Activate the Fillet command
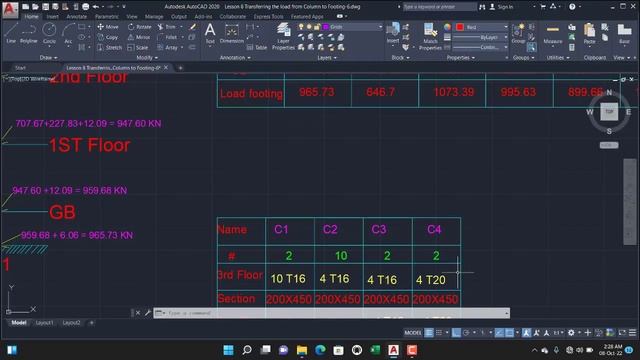The width and height of the screenshot is (640, 360). 167,37
